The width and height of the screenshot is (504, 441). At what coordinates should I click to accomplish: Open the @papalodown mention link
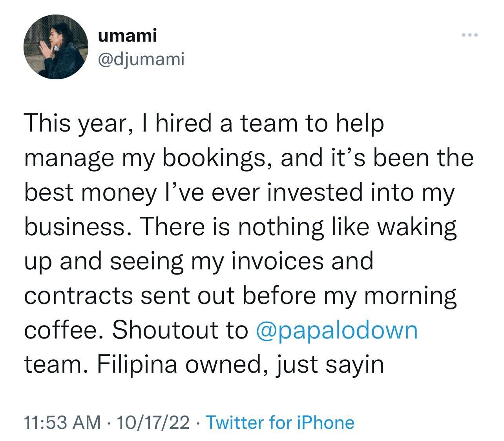(x=336, y=331)
